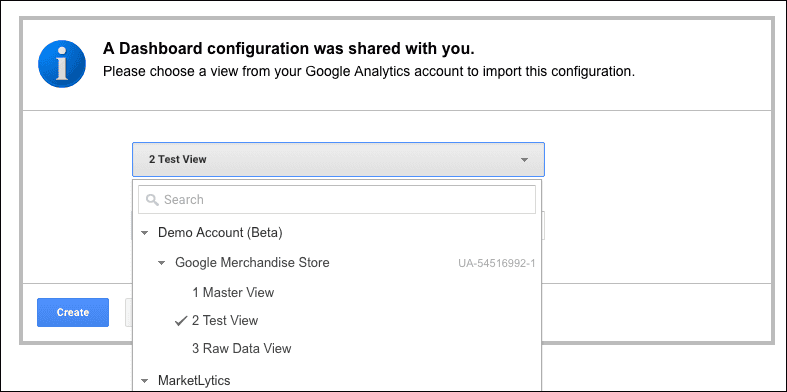Click the Demo Account (Beta) label
The image size is (787, 392).
tap(220, 233)
